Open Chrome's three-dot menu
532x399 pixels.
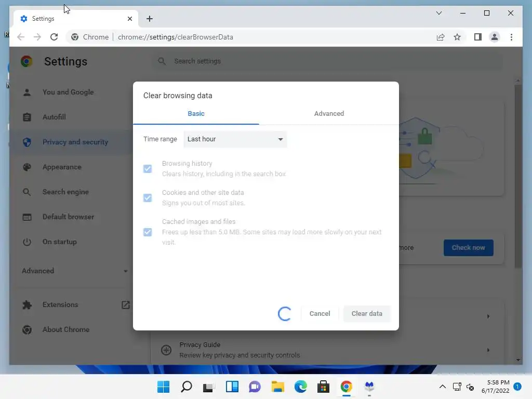pos(511,37)
